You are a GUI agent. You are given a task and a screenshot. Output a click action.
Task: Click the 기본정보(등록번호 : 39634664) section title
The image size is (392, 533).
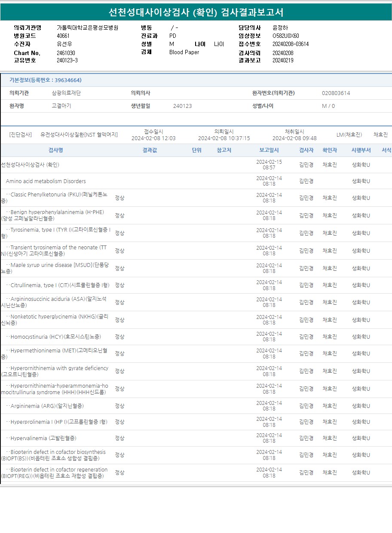(x=46, y=80)
